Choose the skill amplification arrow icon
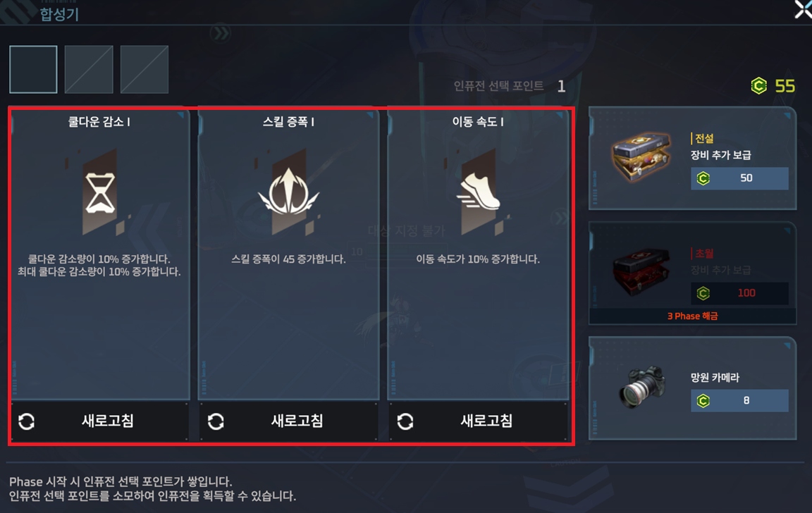This screenshot has height=513, width=812. [x=289, y=193]
